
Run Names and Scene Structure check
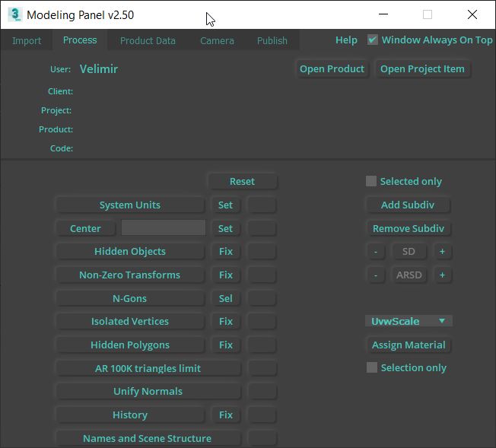(148, 438)
